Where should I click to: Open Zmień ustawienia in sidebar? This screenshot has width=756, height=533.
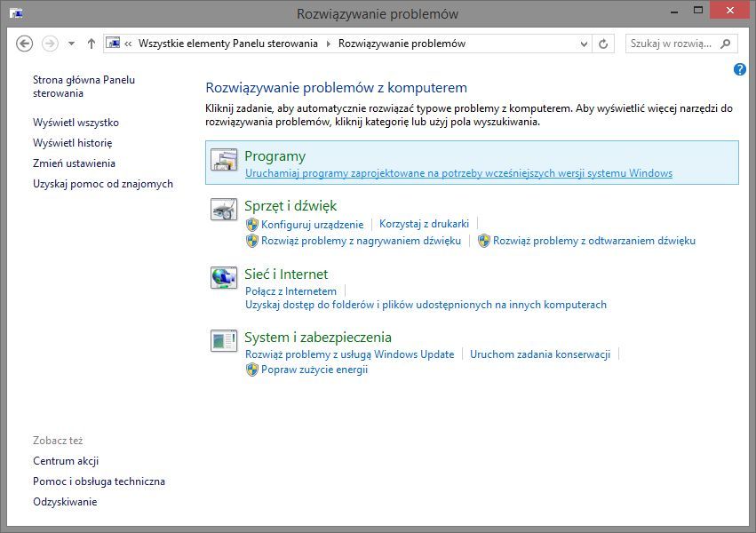point(74,163)
